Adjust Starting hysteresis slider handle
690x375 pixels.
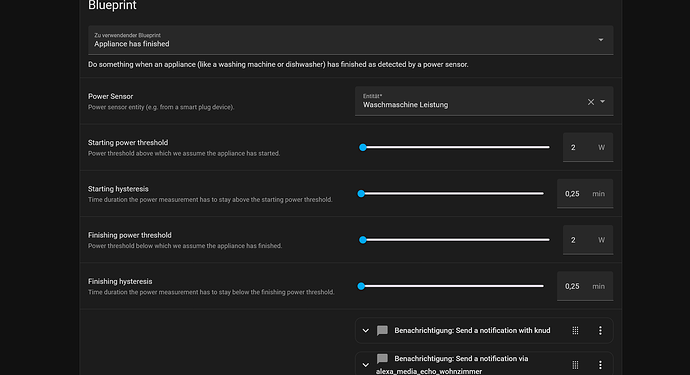pyautogui.click(x=361, y=194)
